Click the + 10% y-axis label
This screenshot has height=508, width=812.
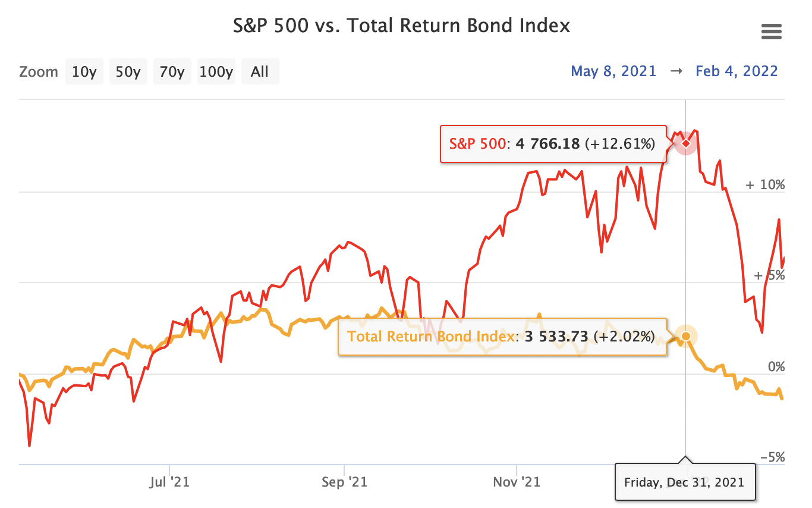coord(765,184)
